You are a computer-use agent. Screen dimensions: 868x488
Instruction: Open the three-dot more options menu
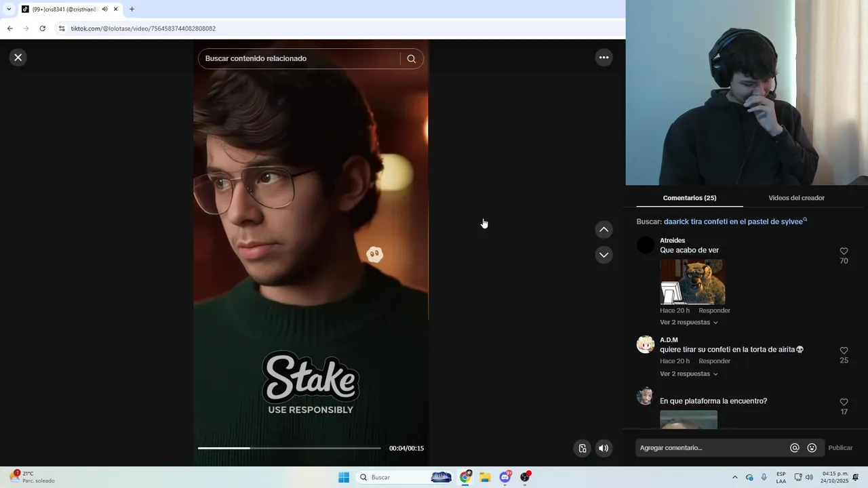pos(604,58)
